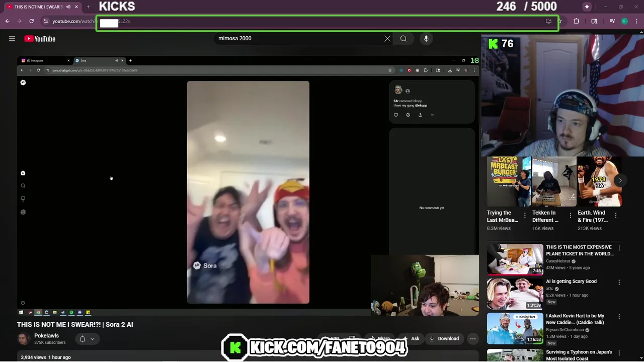The image size is (644, 362).
Task: Click title I Asked Kevin Hart to be My New Caddie
Action: 575,319
